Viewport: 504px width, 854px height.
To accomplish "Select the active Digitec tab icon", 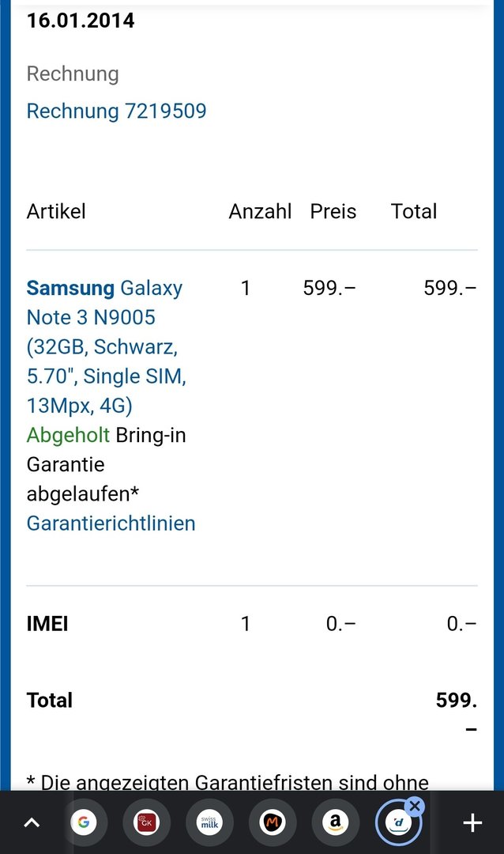I will click(398, 823).
